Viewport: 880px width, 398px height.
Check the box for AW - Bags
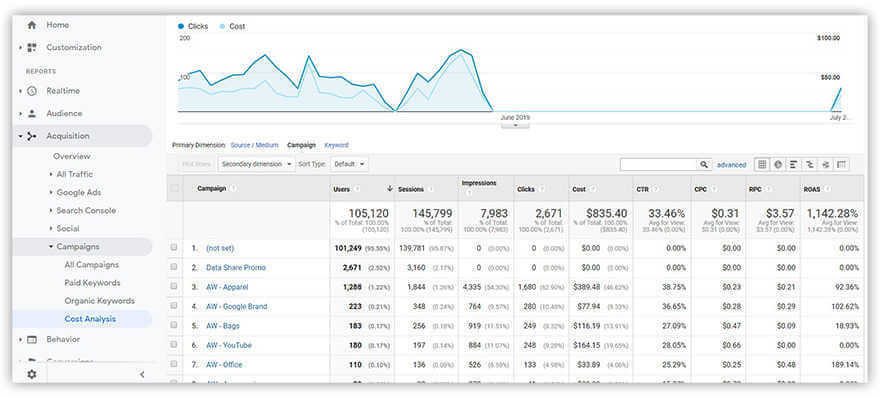coord(174,326)
